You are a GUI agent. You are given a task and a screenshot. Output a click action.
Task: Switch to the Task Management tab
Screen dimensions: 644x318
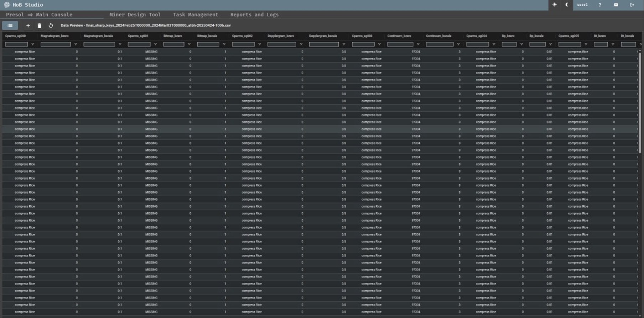coord(196,15)
